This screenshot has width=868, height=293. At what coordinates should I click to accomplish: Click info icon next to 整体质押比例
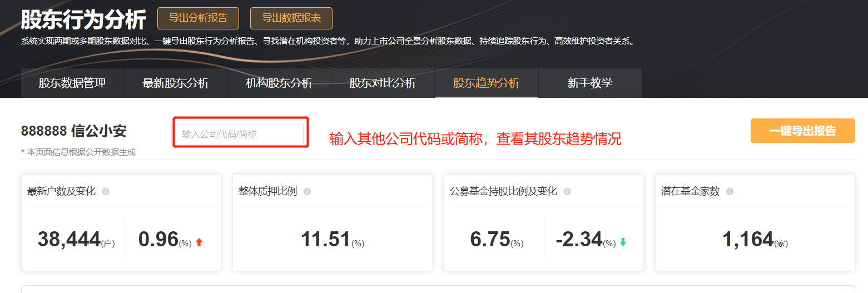pos(307,191)
